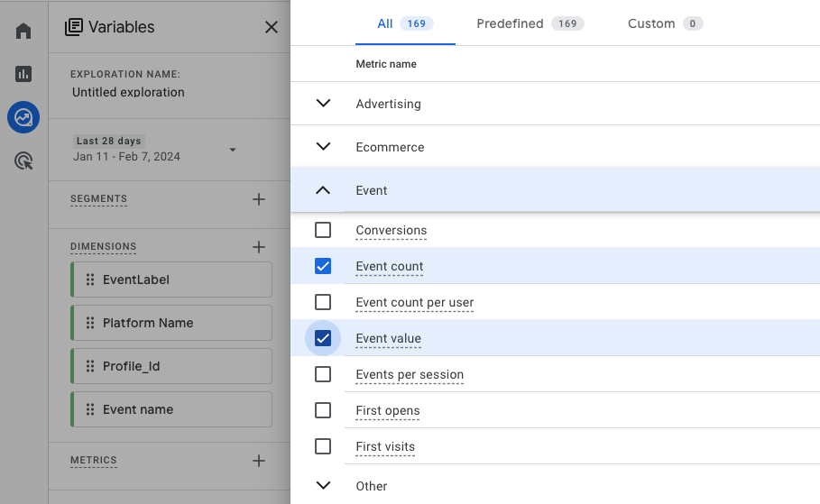Image resolution: width=820 pixels, height=504 pixels.
Task: Click the Ecommerce group label
Action: [x=390, y=148]
